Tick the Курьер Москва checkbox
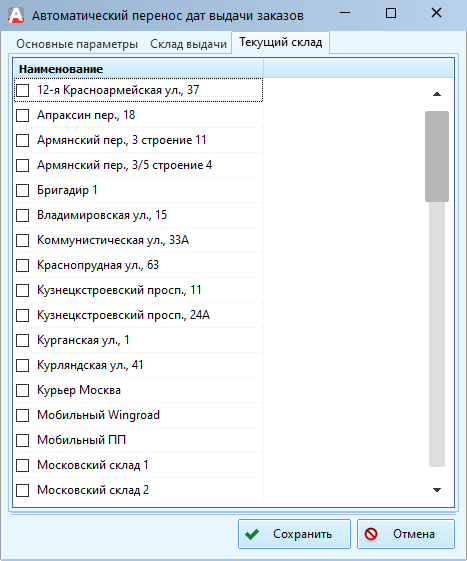467x561 pixels. (23, 390)
